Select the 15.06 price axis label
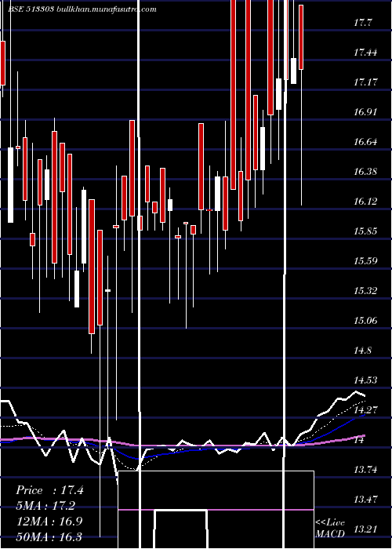Image resolution: width=392 pixels, height=549 pixels. (365, 321)
